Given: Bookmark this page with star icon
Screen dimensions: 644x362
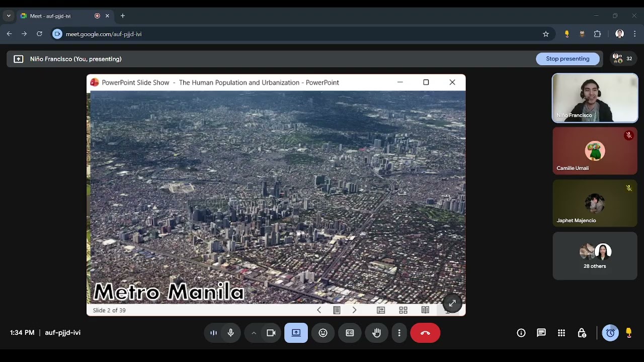Looking at the screenshot, I should [x=546, y=34].
